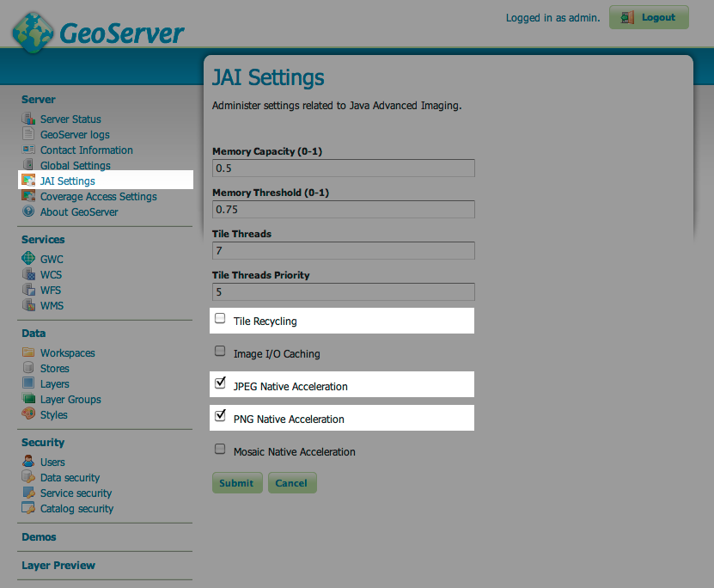Click the WFS service icon

click(28, 289)
